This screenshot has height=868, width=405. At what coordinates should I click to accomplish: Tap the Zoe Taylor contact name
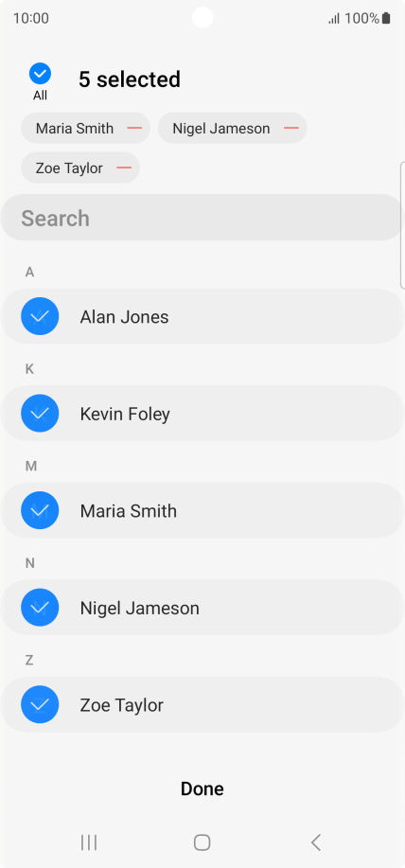pos(122,704)
